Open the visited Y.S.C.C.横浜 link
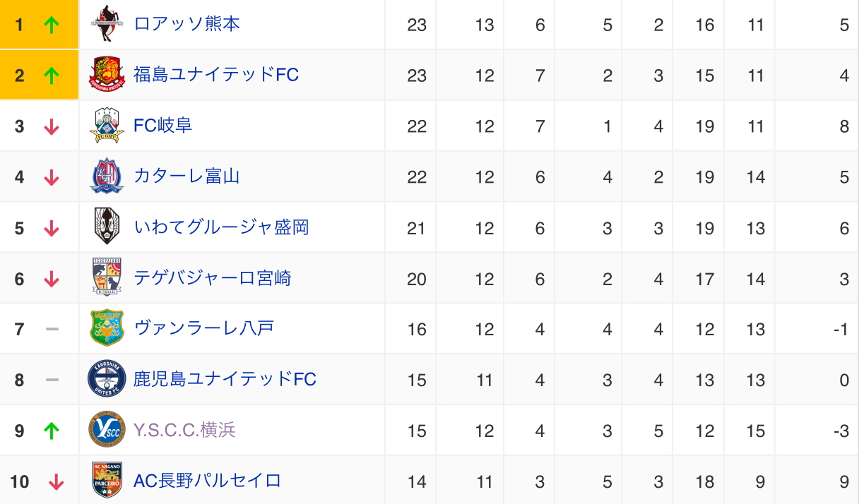This screenshot has height=504, width=864. [x=184, y=430]
